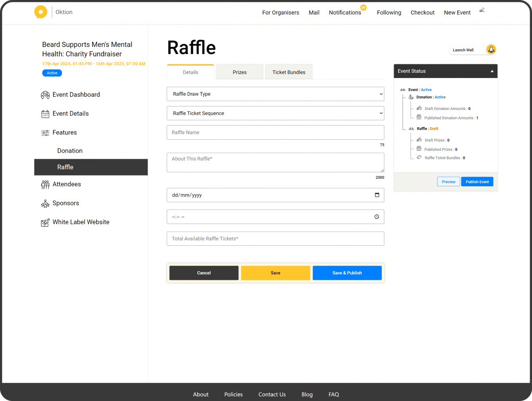This screenshot has height=401, width=532.
Task: Click the White Label Website paintbrush icon
Action: (x=45, y=222)
